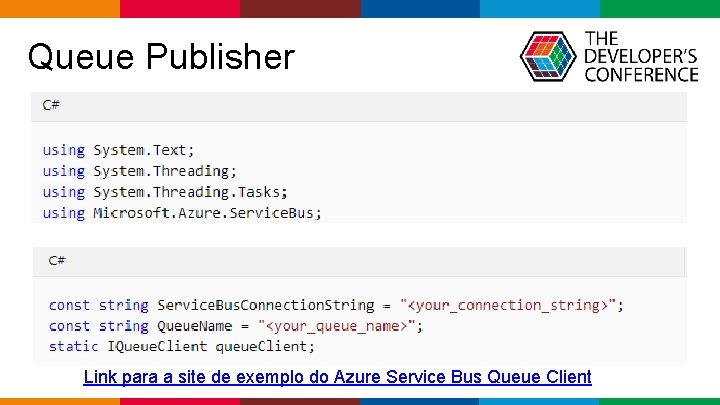Image resolution: width=720 pixels, height=405 pixels.
Task: Select the first C# code block label
Action: coord(51,105)
